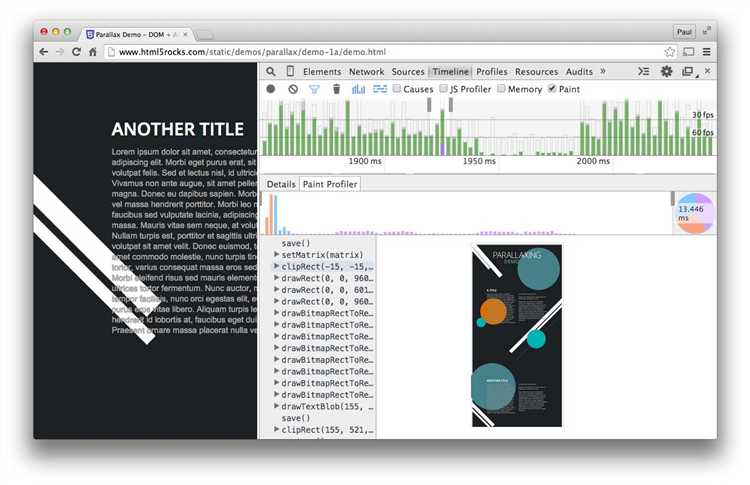Click the browser address bar URL

coord(252,52)
